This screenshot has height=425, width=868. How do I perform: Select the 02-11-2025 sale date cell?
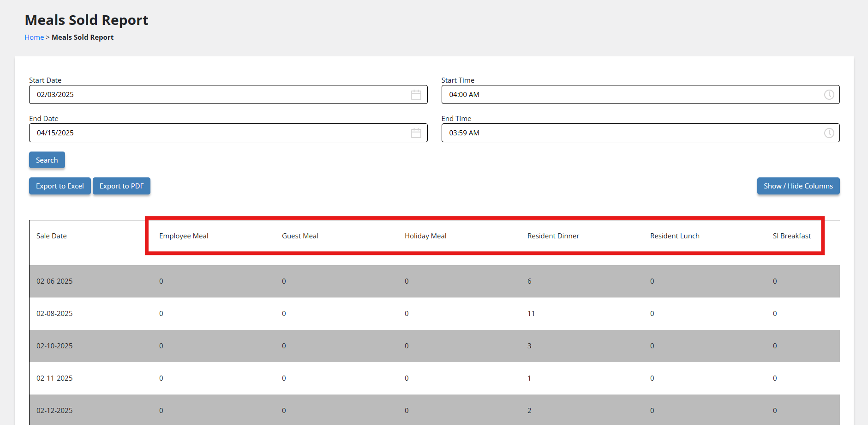(x=54, y=378)
